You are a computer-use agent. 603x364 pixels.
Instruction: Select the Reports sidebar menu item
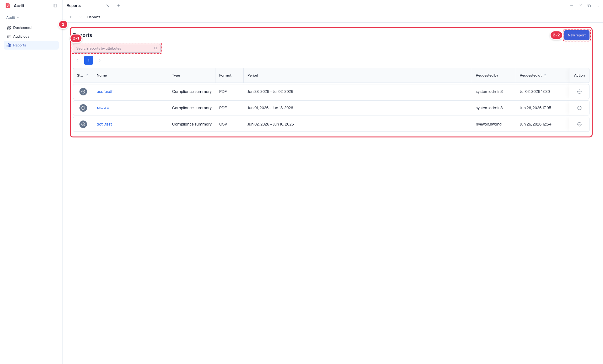point(31,45)
